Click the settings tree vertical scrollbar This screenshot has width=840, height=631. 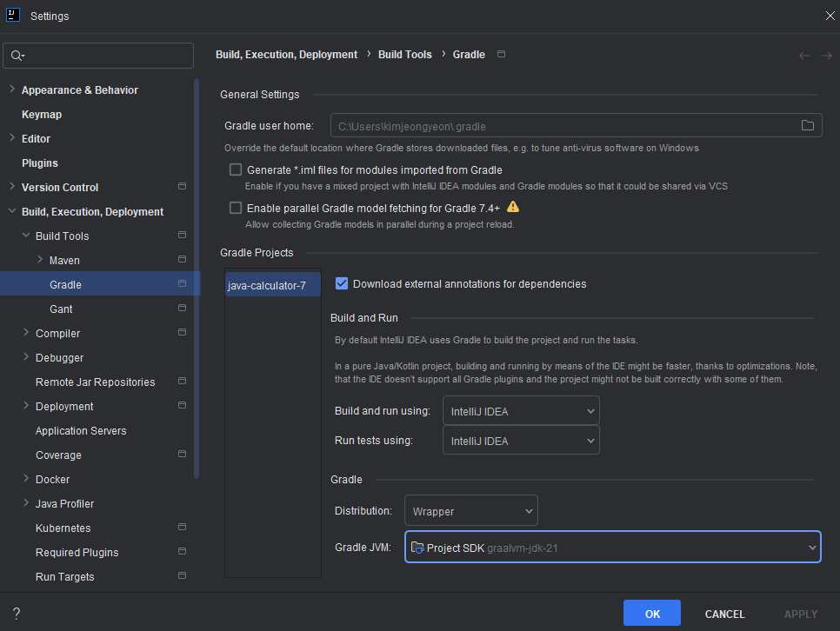click(196, 278)
